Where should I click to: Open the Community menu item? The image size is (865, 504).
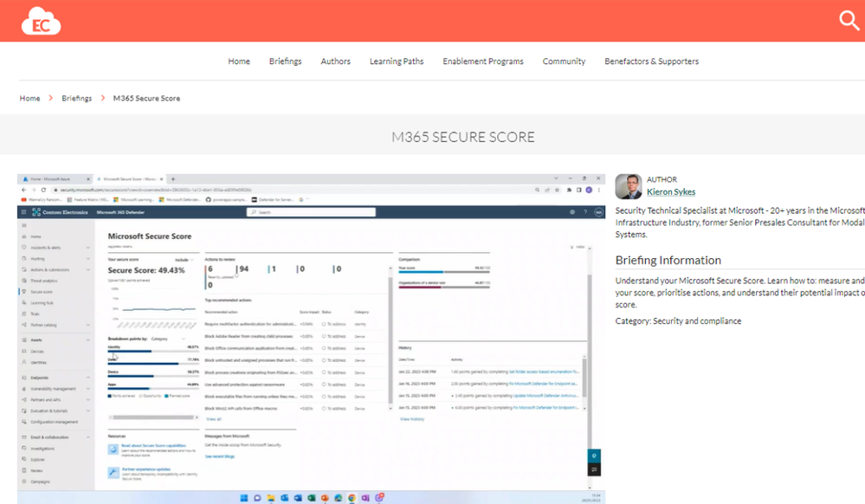coord(564,61)
